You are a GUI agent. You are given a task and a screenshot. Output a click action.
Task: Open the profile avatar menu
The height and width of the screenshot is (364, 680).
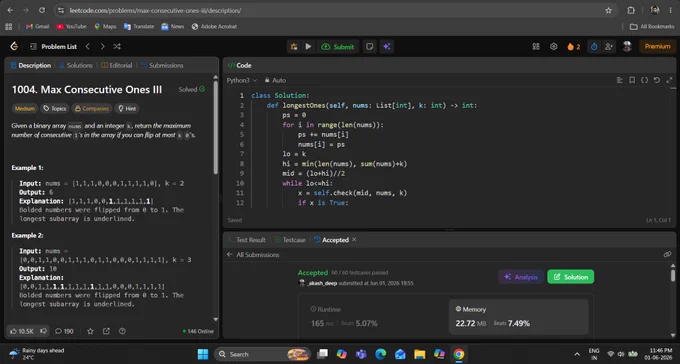pyautogui.click(x=627, y=46)
